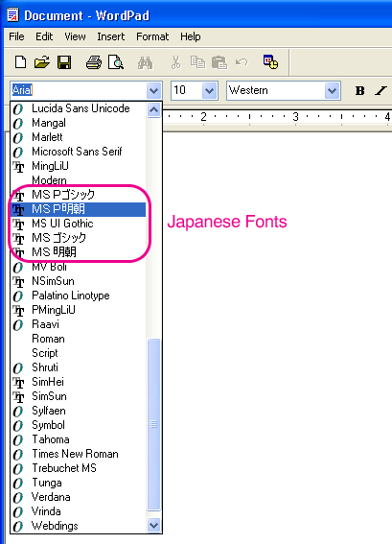The width and height of the screenshot is (392, 544).
Task: Open the File menu
Action: pyautogui.click(x=16, y=36)
